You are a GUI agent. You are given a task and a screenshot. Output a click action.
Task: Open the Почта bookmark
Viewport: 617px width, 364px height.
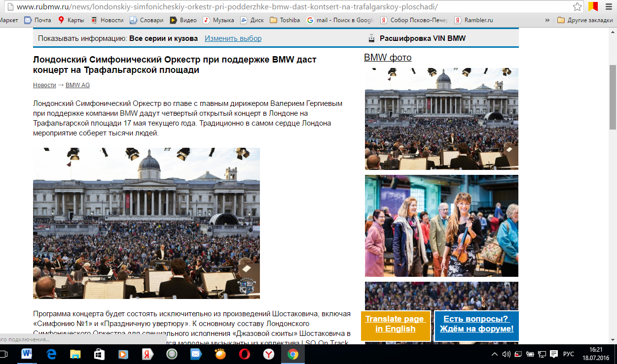click(38, 20)
